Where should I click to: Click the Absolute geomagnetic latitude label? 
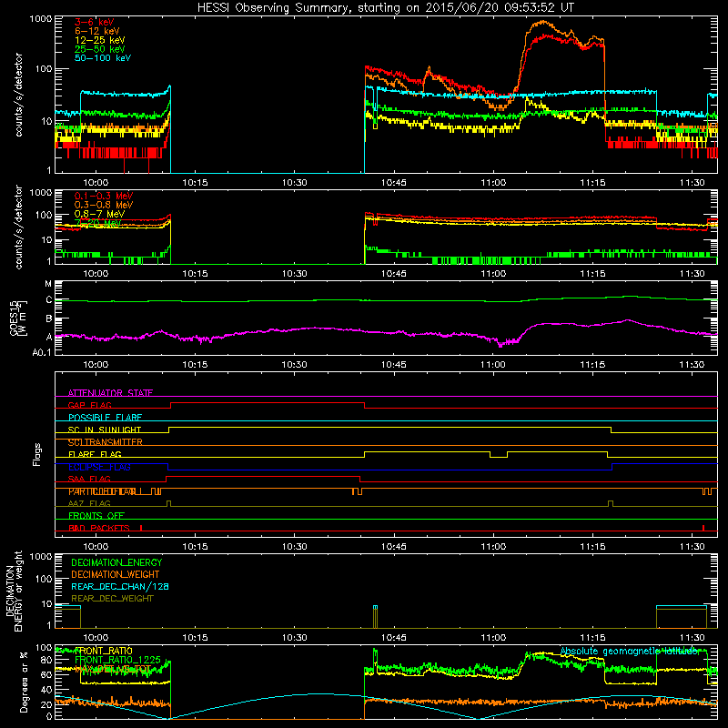pyautogui.click(x=630, y=651)
